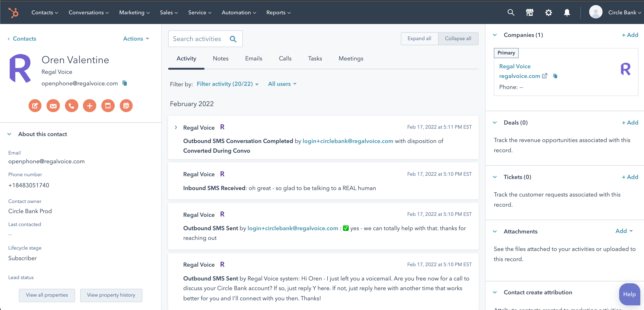Click View all properties button
644x310 pixels.
(47, 295)
